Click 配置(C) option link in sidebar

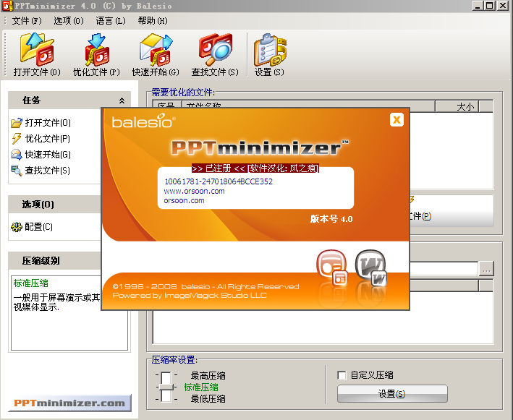tap(38, 227)
